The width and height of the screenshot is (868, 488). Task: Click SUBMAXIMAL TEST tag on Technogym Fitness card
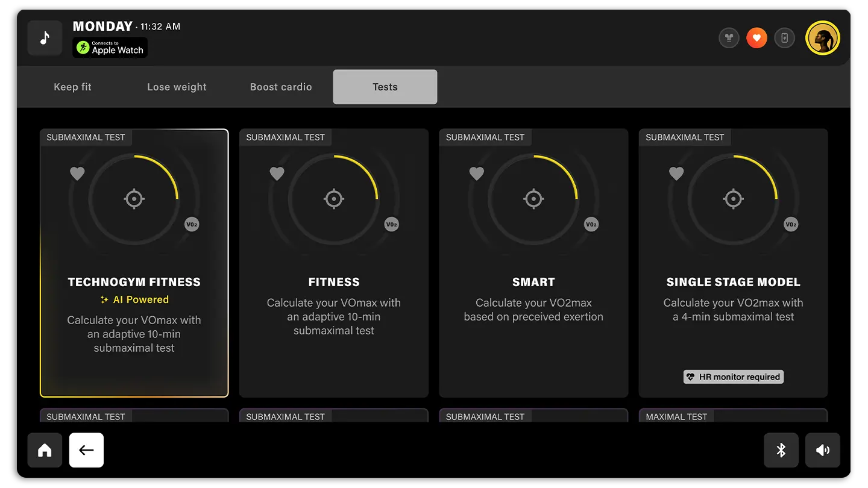[86, 137]
